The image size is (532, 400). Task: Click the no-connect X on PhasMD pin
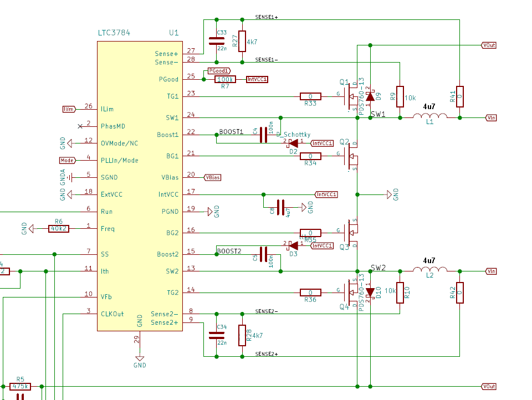[x=80, y=126]
